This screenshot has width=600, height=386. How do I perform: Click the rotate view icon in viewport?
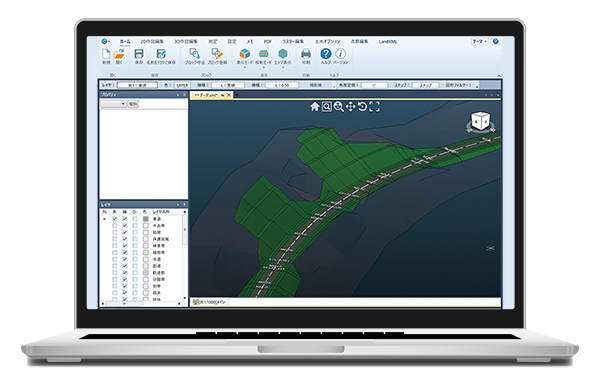(362, 107)
